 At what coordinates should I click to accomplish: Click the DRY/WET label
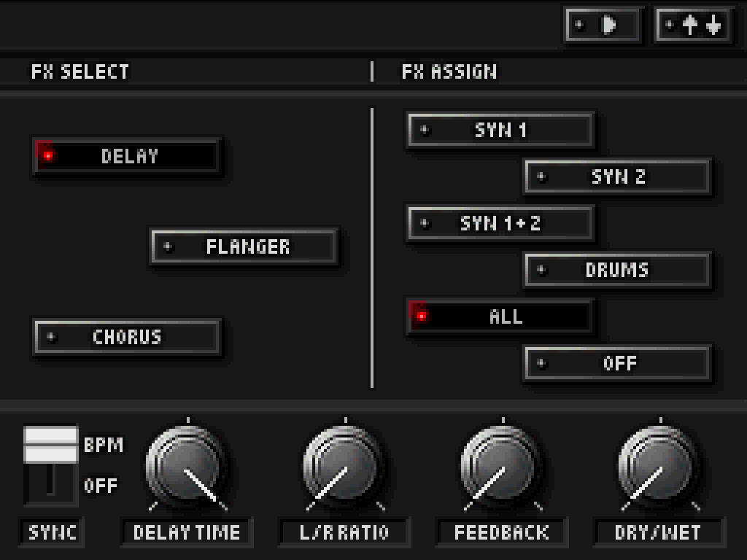point(659,532)
